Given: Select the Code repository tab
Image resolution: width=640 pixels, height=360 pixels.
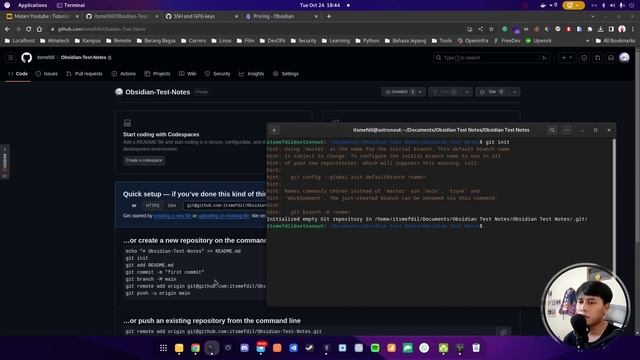Looking at the screenshot, I should (18, 74).
